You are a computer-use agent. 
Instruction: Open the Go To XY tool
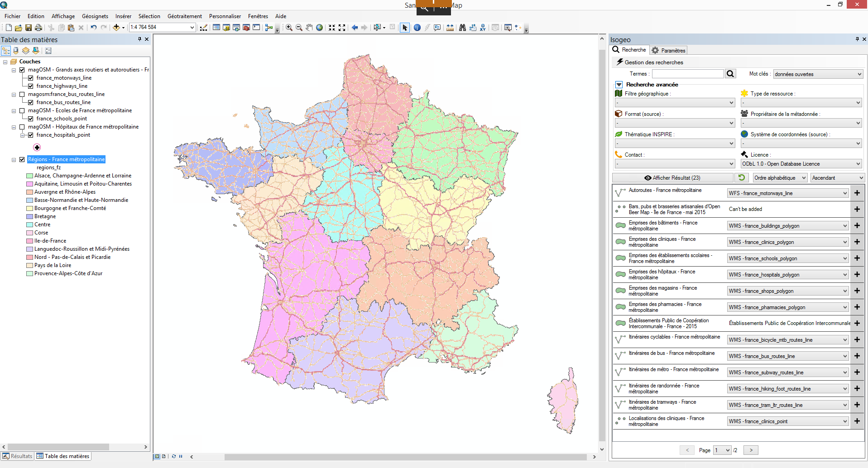tap(483, 28)
